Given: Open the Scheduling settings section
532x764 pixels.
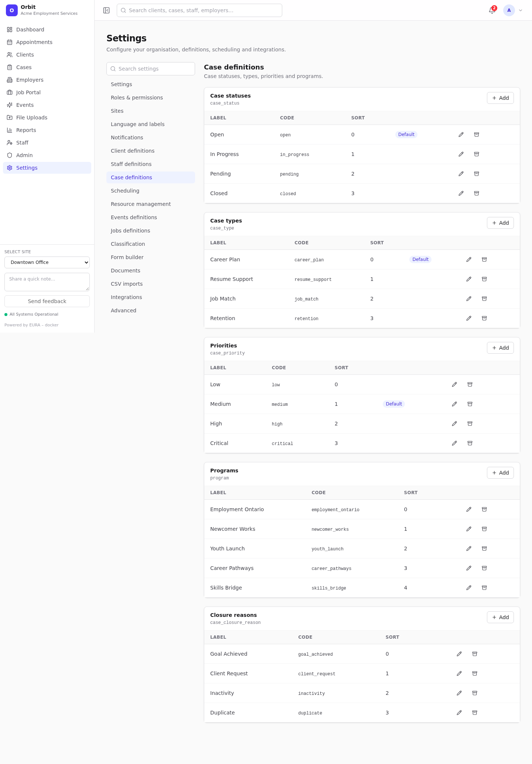Looking at the screenshot, I should click(x=151, y=191).
